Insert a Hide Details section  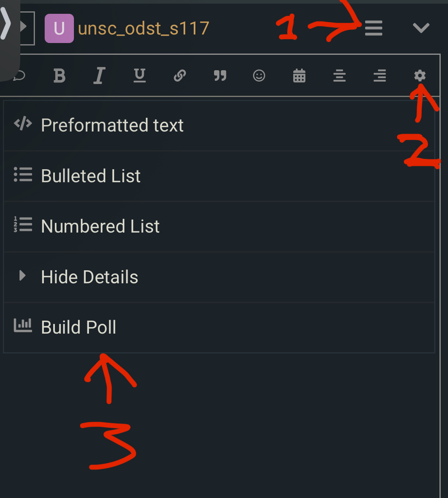[89, 277]
